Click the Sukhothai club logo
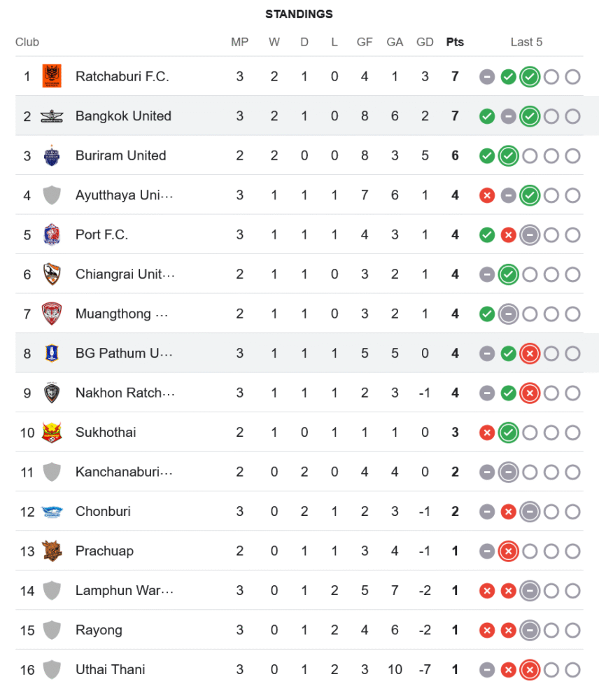The width and height of the screenshot is (599, 700). 52,433
